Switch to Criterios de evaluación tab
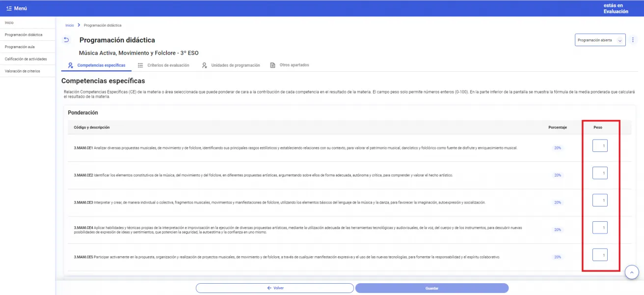This screenshot has width=644, height=295. click(x=163, y=65)
